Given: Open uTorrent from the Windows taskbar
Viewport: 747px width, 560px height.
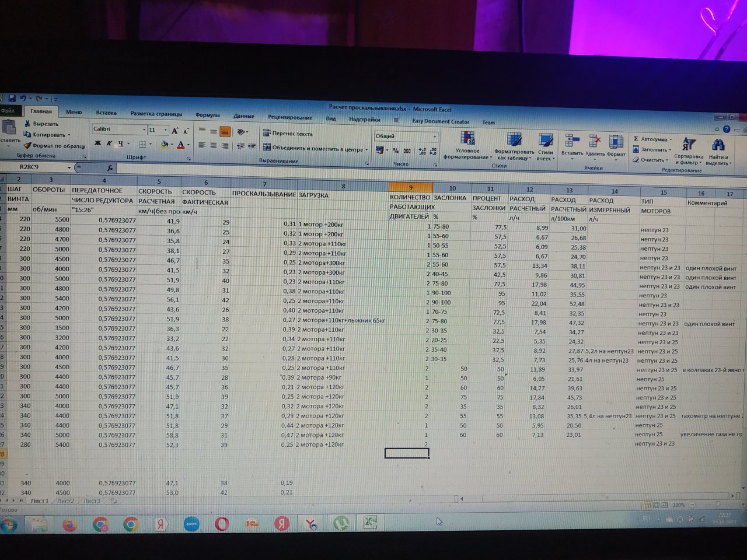Looking at the screenshot, I should pyautogui.click(x=341, y=523).
